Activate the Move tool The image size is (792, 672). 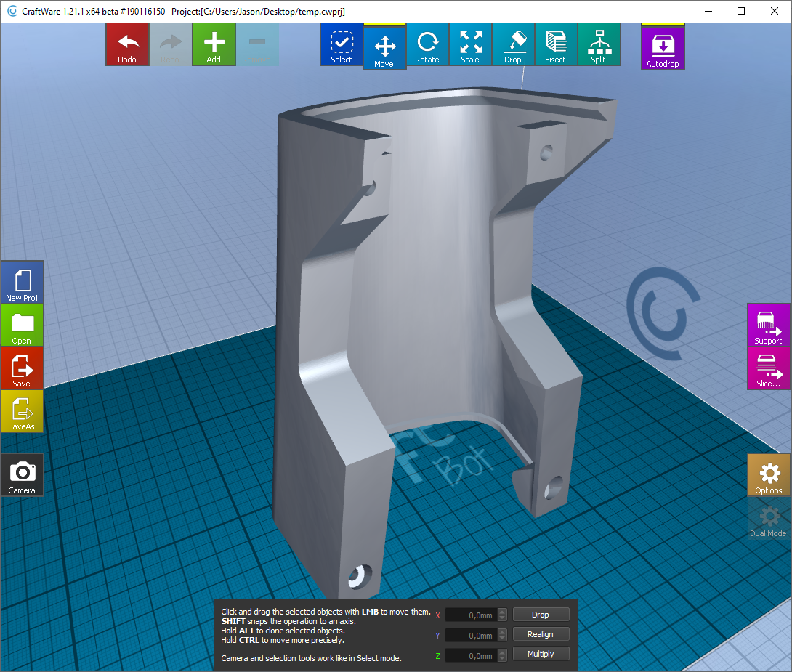tap(384, 47)
